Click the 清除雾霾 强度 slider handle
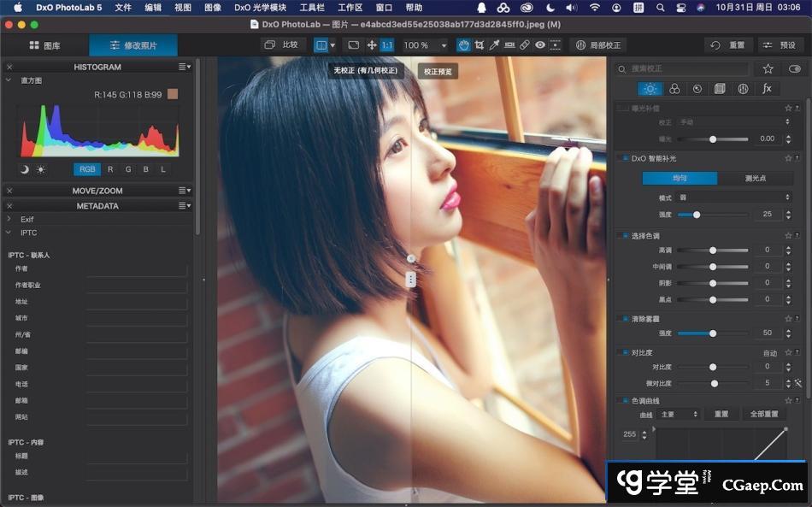 coord(712,333)
